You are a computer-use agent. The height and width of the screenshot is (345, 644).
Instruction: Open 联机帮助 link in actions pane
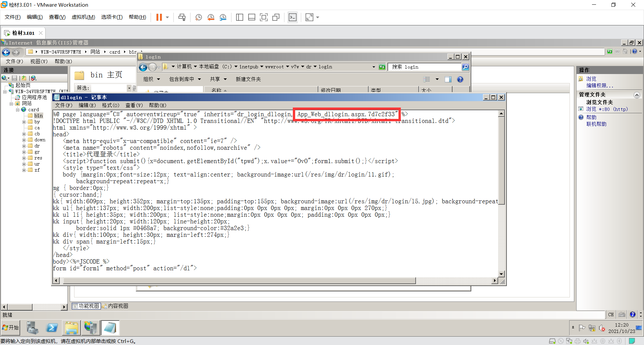(596, 124)
